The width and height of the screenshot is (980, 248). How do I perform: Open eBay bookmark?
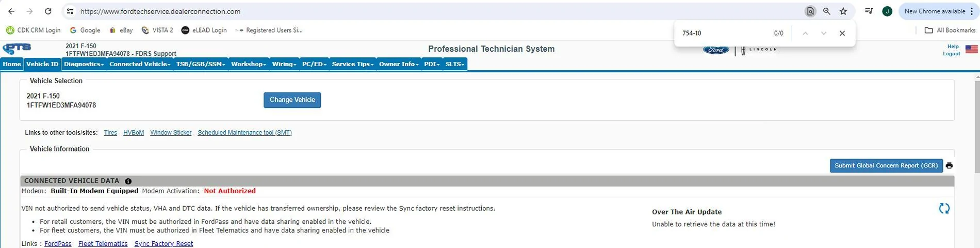coord(121,30)
